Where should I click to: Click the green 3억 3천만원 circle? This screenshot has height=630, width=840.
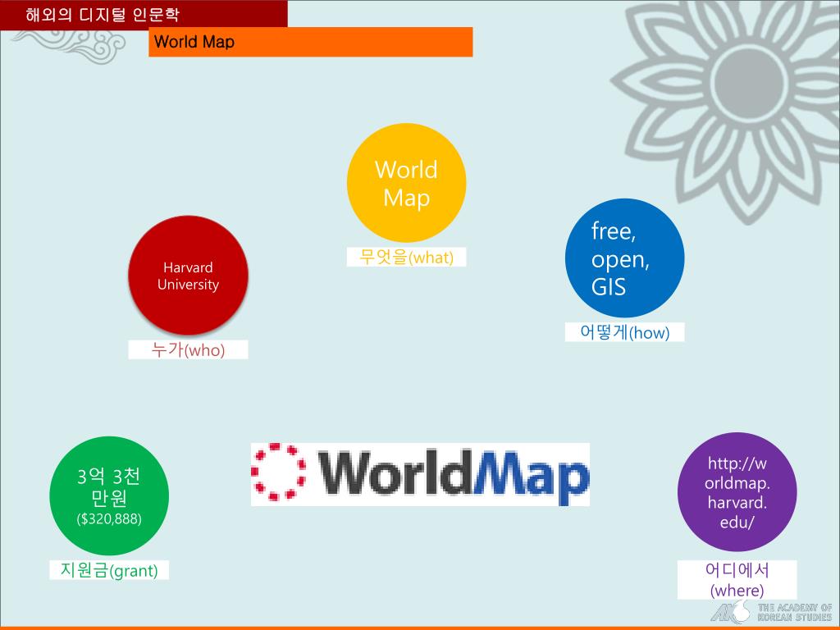pyautogui.click(x=109, y=495)
